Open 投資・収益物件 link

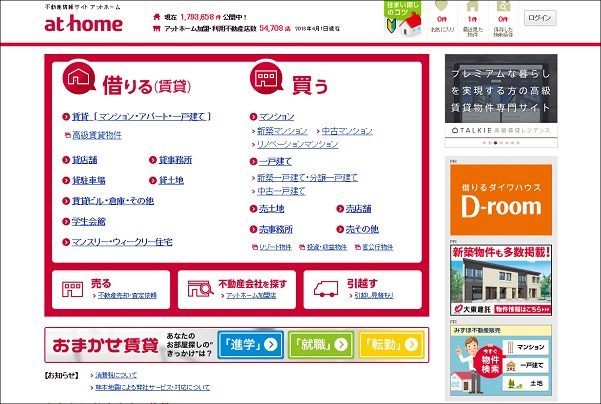pyautogui.click(x=327, y=248)
